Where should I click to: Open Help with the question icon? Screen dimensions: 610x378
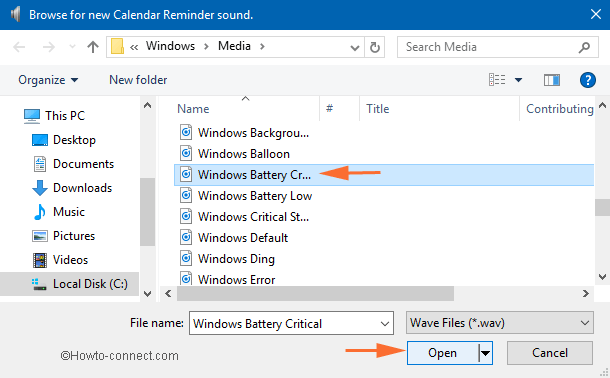587,80
